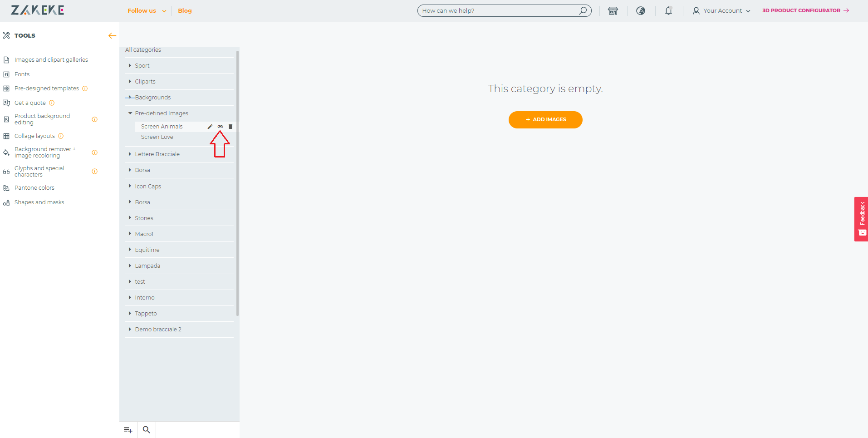Click the orange back arrow

pyautogui.click(x=113, y=35)
